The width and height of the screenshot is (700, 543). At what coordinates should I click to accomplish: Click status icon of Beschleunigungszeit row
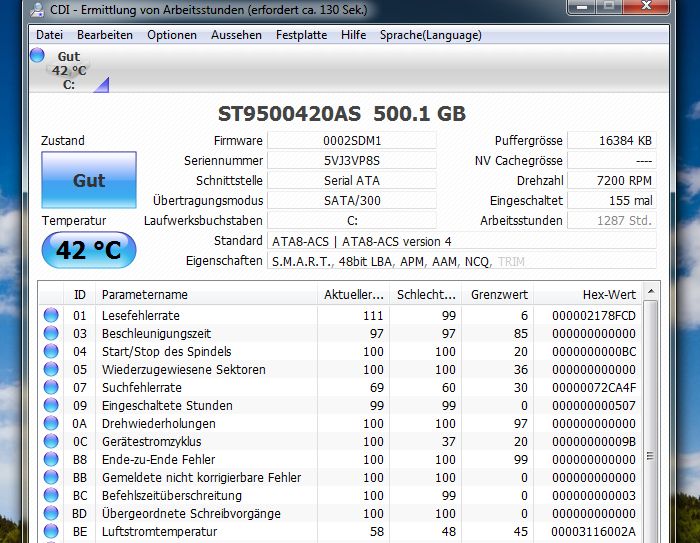click(x=51, y=333)
